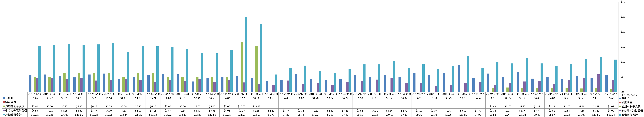Select the $6.52 買掛金 cell for 2019/09/30

click(522, 98)
